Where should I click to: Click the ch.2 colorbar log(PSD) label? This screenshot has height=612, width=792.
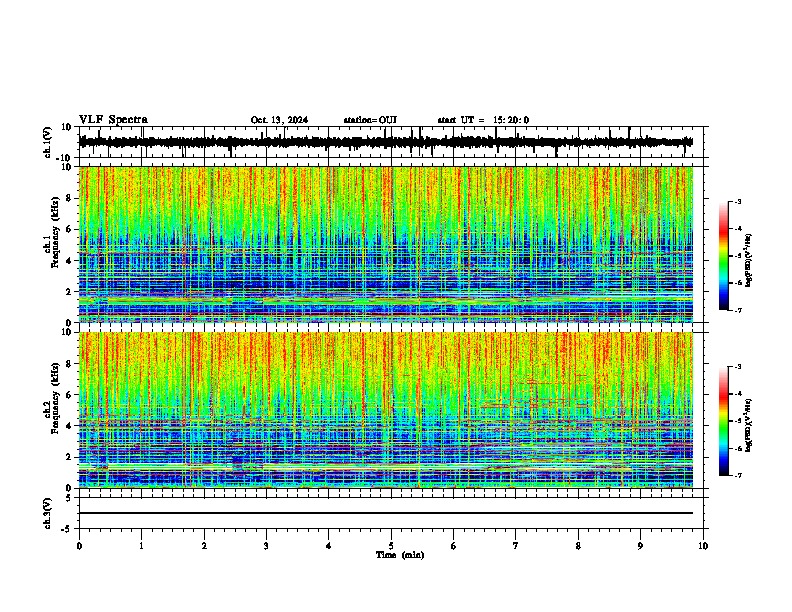[749, 426]
